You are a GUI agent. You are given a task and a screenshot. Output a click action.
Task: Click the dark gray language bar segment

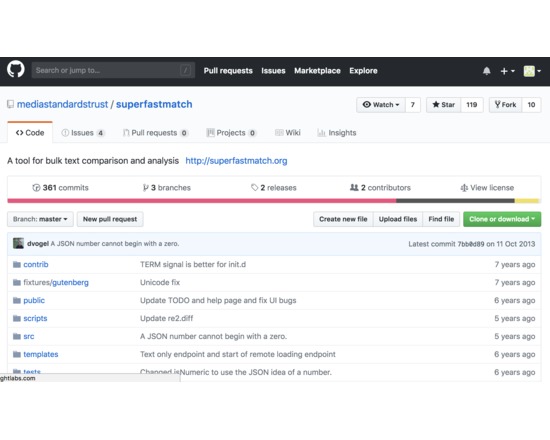(455, 201)
